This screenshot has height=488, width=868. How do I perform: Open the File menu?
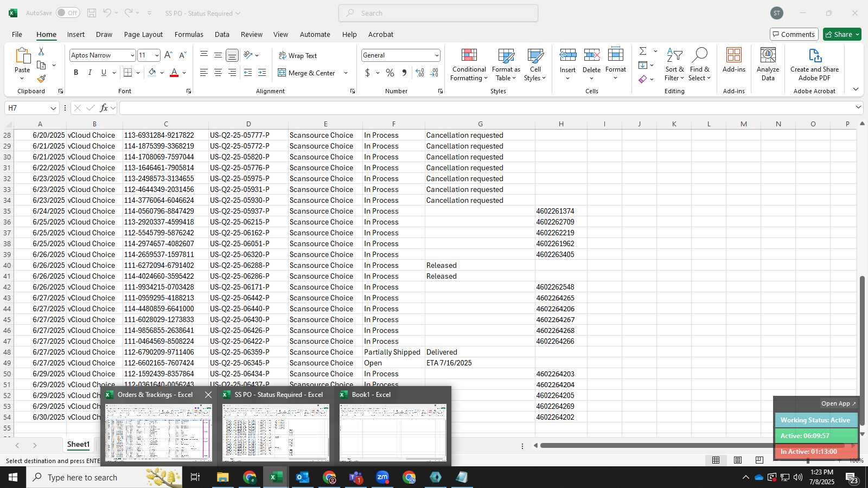click(x=17, y=34)
